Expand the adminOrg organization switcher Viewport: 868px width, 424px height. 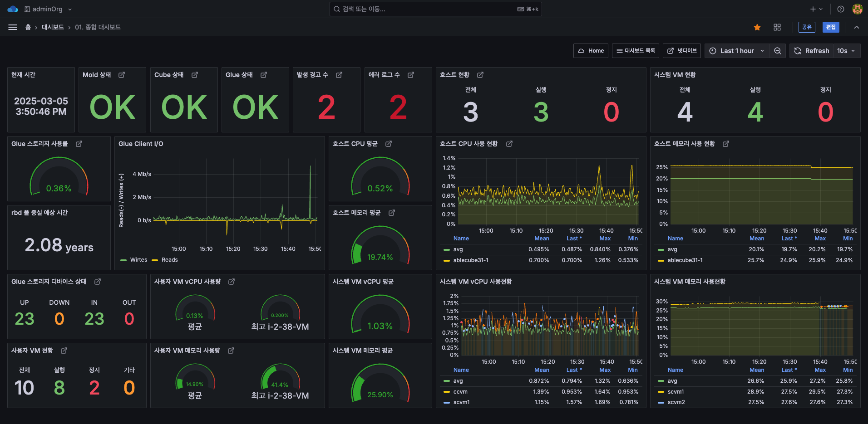point(48,9)
